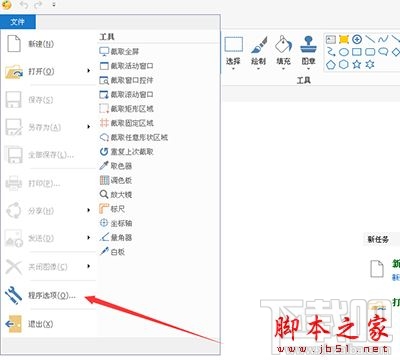Select the curved line shape
The image size is (400, 360).
tap(383, 39)
